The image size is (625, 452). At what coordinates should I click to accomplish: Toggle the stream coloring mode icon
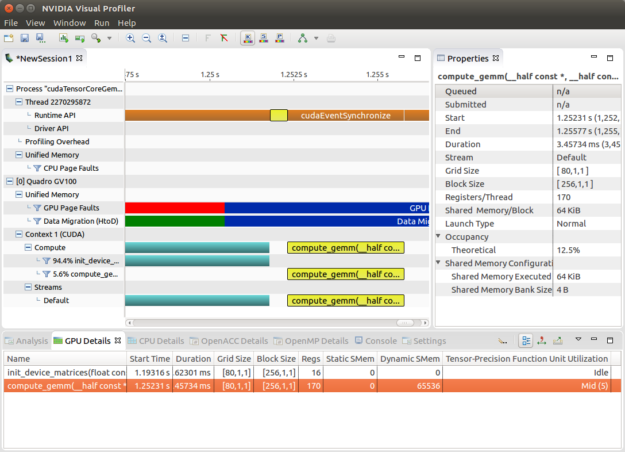pos(263,38)
